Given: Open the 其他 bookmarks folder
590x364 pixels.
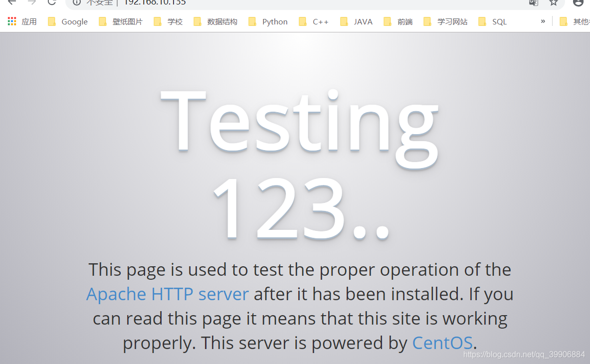Looking at the screenshot, I should click(575, 22).
